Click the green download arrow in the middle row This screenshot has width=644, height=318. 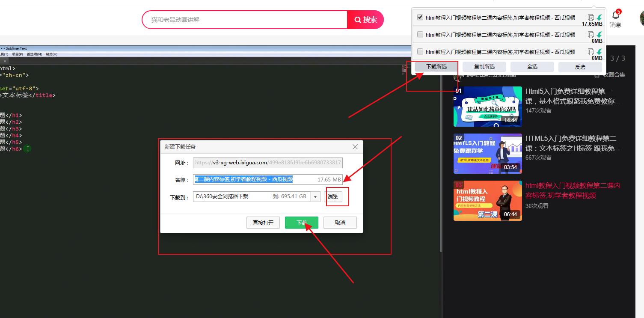pos(599,35)
